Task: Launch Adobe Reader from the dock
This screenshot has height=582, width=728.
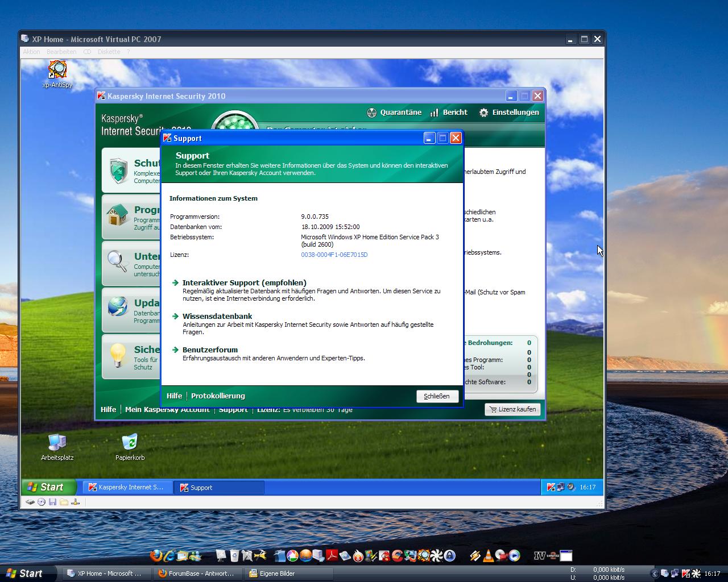Action: pyautogui.click(x=332, y=556)
